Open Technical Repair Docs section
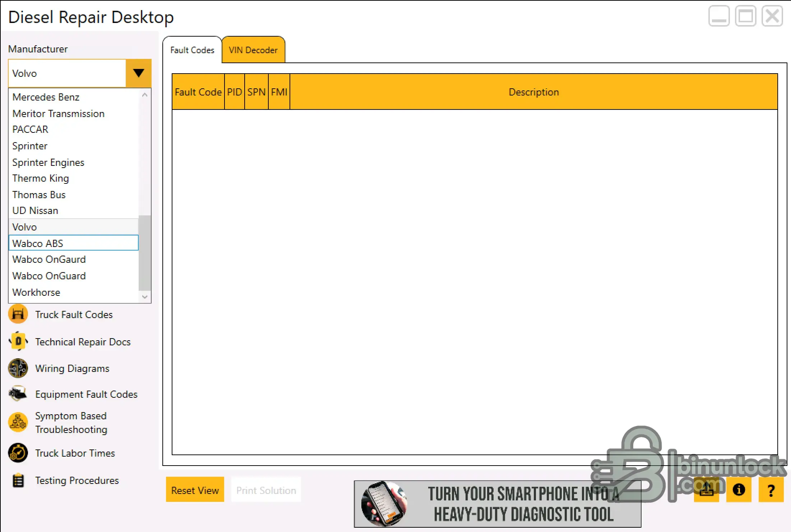This screenshot has height=532, width=791. coord(83,342)
